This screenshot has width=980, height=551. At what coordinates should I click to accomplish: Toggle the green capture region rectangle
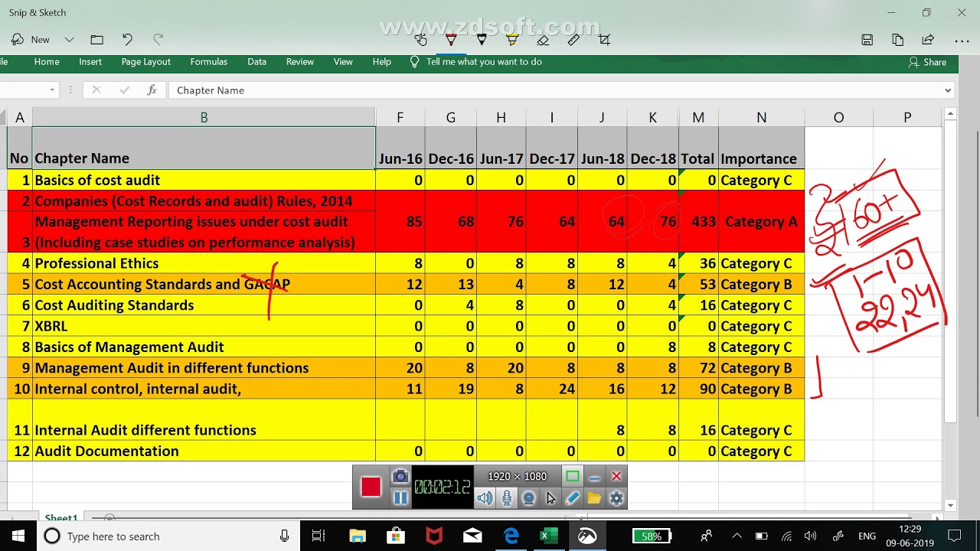tap(572, 476)
